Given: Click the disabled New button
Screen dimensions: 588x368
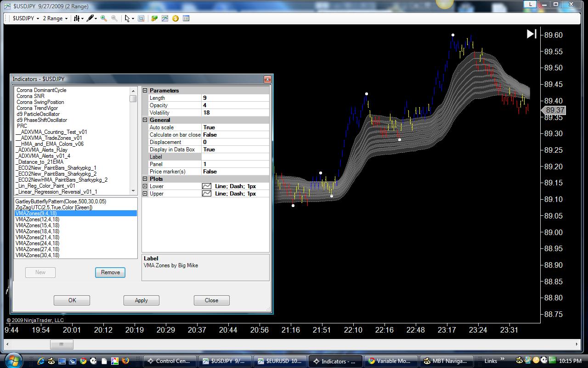Looking at the screenshot, I should coord(40,272).
